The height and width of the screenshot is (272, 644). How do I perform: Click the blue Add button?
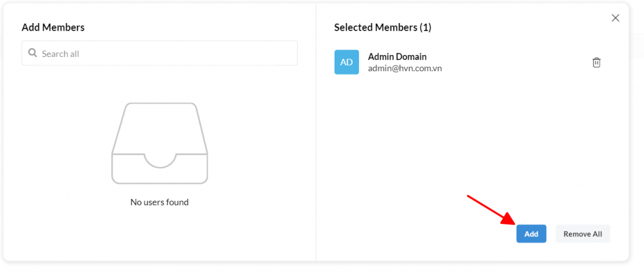click(531, 234)
